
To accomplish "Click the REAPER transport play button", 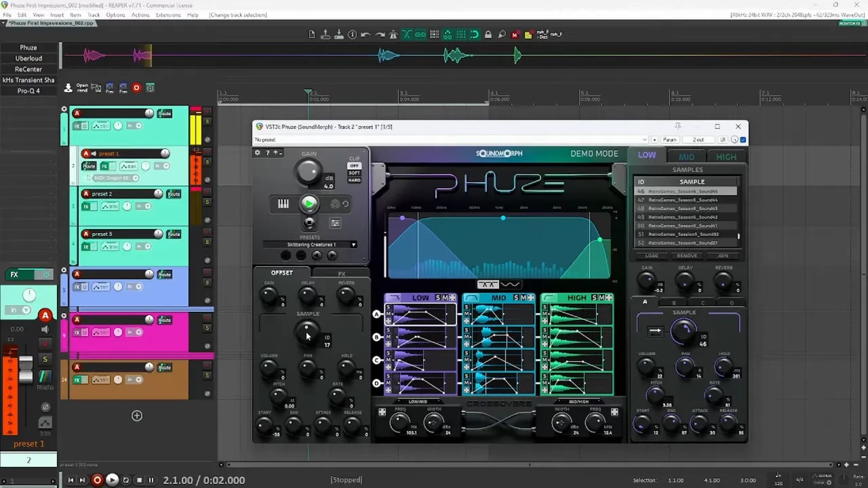I will coord(113,480).
